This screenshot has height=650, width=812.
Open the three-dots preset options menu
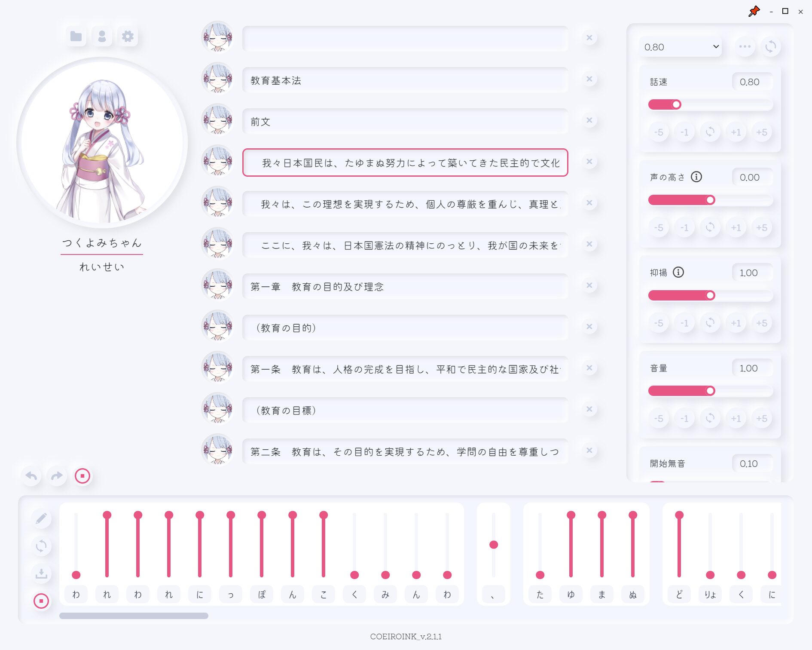[745, 46]
